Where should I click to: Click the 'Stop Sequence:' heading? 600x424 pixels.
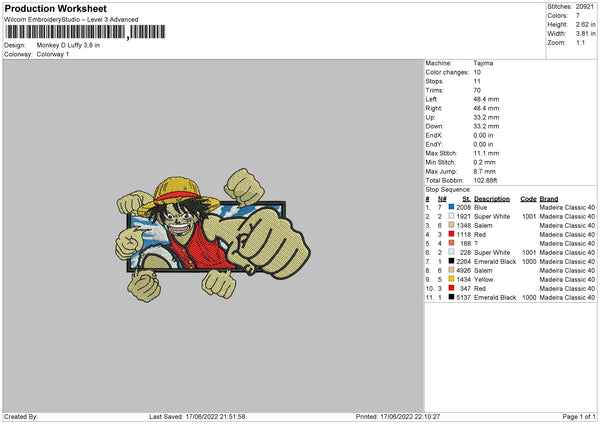[448, 189]
